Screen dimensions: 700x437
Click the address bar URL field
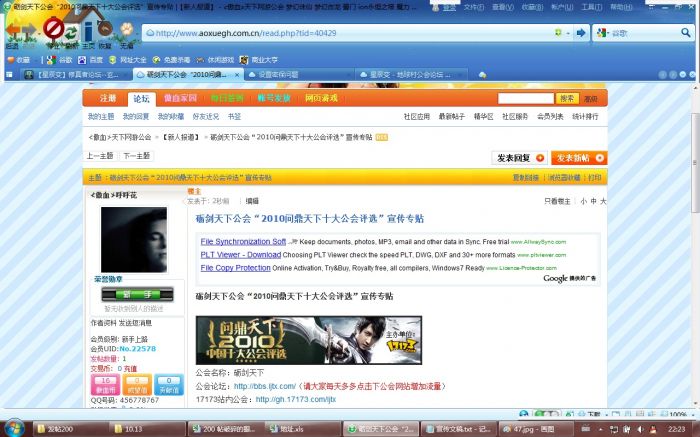[x=350, y=33]
